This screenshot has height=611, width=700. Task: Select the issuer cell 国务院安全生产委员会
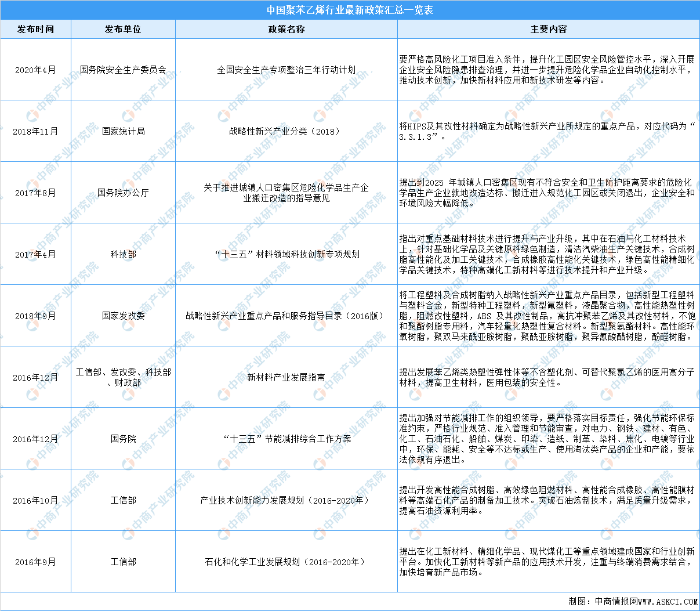pyautogui.click(x=123, y=70)
